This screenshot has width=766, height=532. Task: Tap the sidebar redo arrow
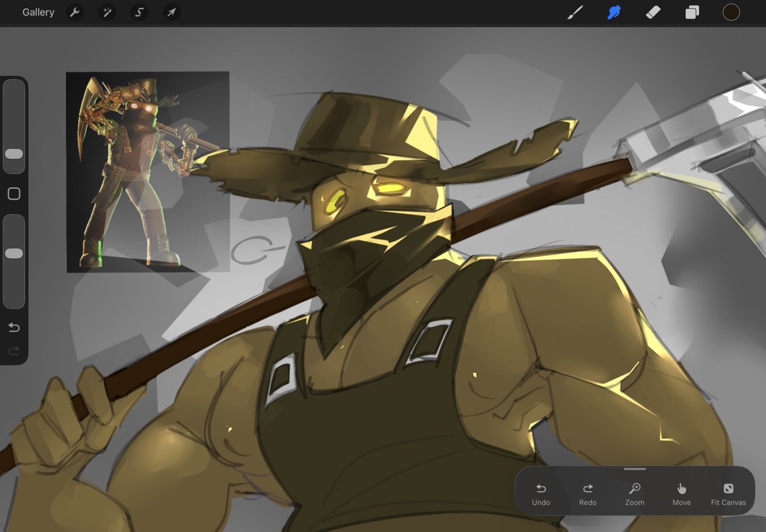(x=14, y=351)
